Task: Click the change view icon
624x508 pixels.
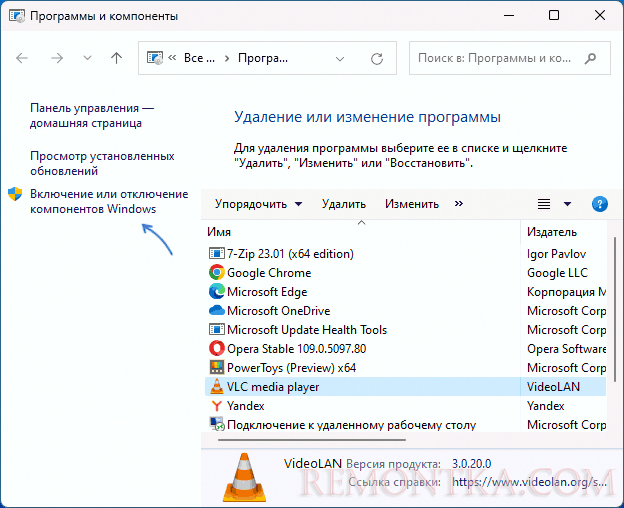Action: tap(544, 204)
